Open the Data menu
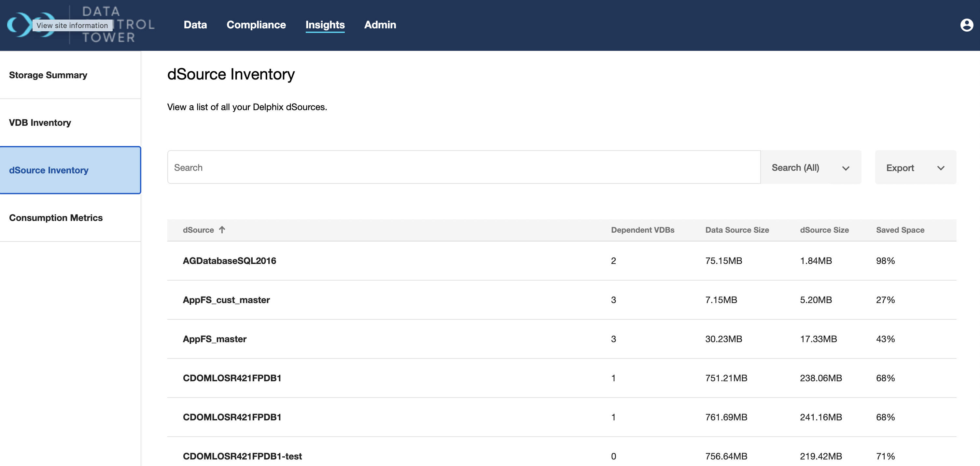 click(x=195, y=25)
